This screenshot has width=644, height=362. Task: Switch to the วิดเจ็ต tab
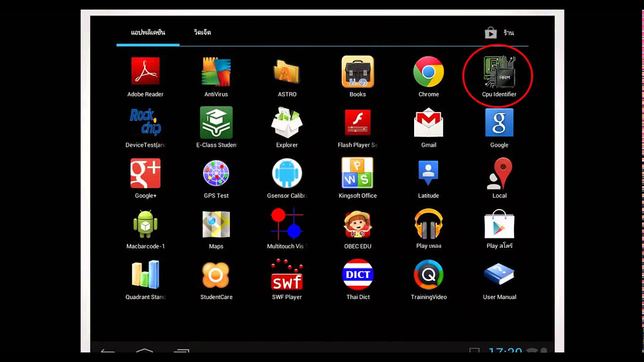[202, 32]
